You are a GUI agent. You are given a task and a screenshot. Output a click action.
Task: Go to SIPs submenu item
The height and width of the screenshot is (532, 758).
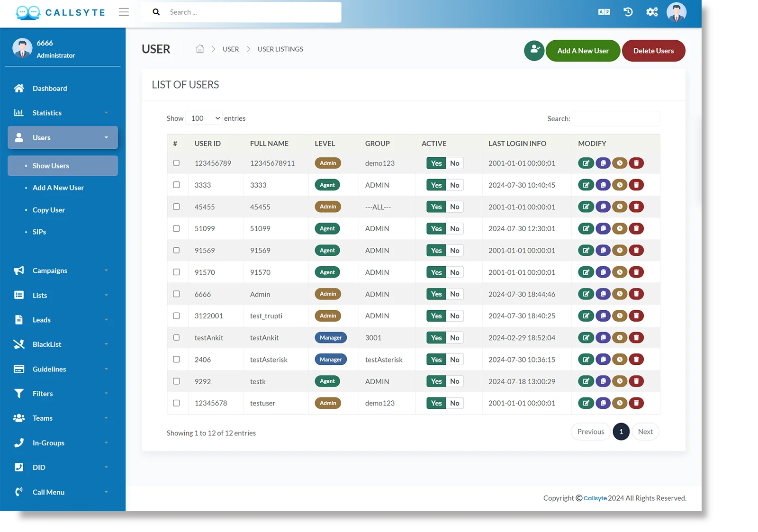[x=39, y=232]
